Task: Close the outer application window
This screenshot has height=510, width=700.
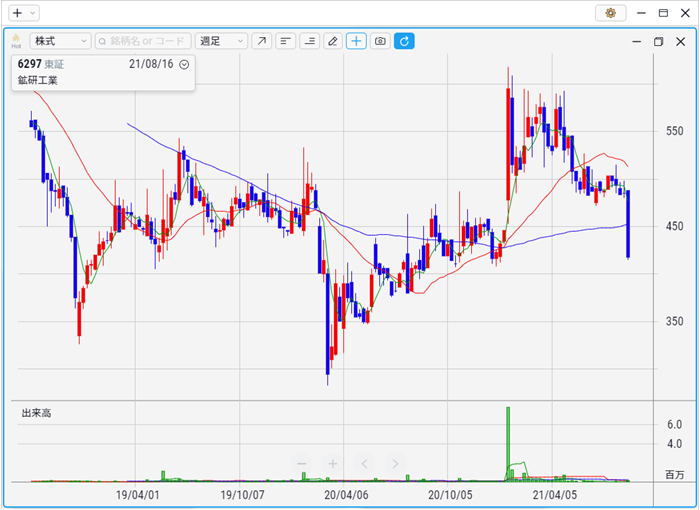Action: [x=685, y=13]
